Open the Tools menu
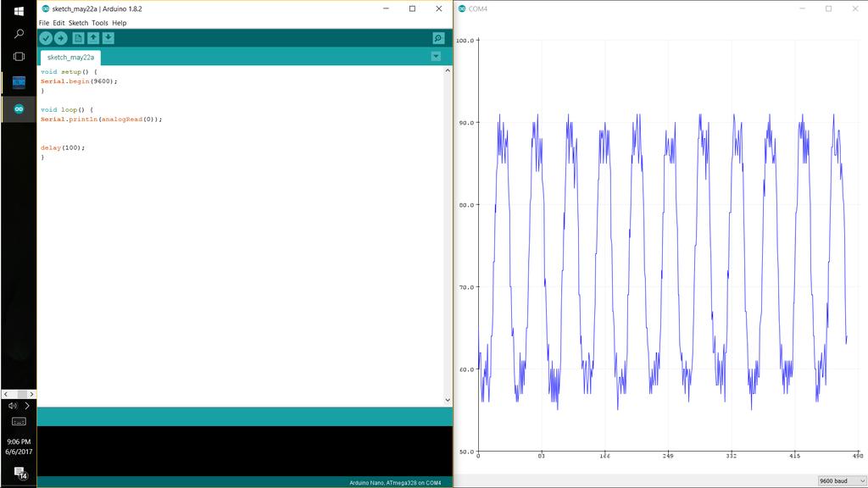 (101, 23)
